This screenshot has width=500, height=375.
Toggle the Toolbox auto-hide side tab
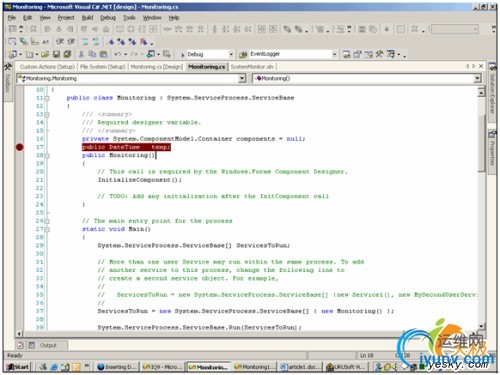pos(8,82)
